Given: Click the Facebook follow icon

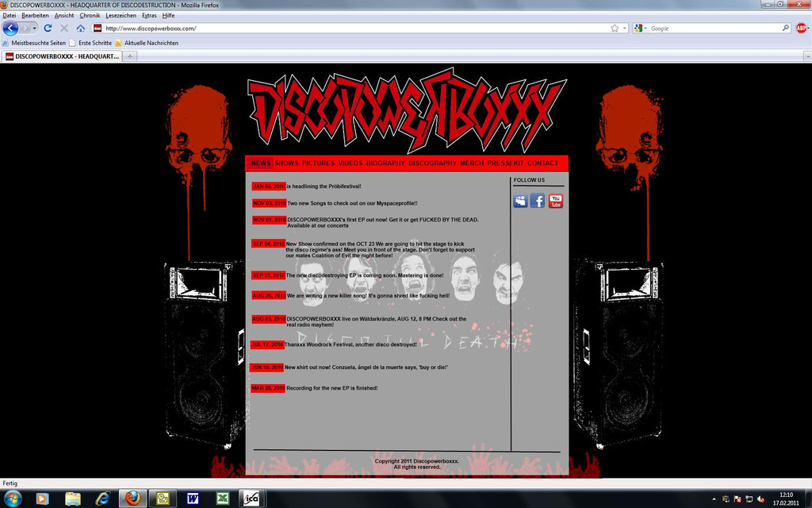Looking at the screenshot, I should point(537,200).
